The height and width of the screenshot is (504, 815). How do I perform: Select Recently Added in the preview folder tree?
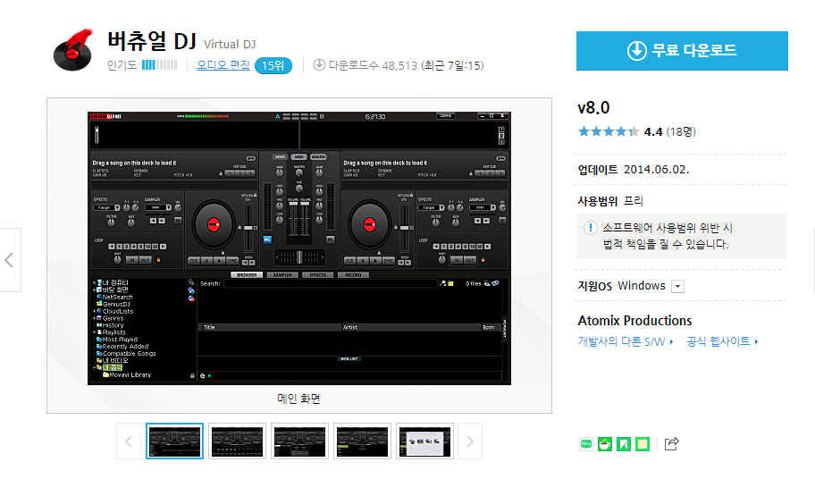tap(125, 346)
